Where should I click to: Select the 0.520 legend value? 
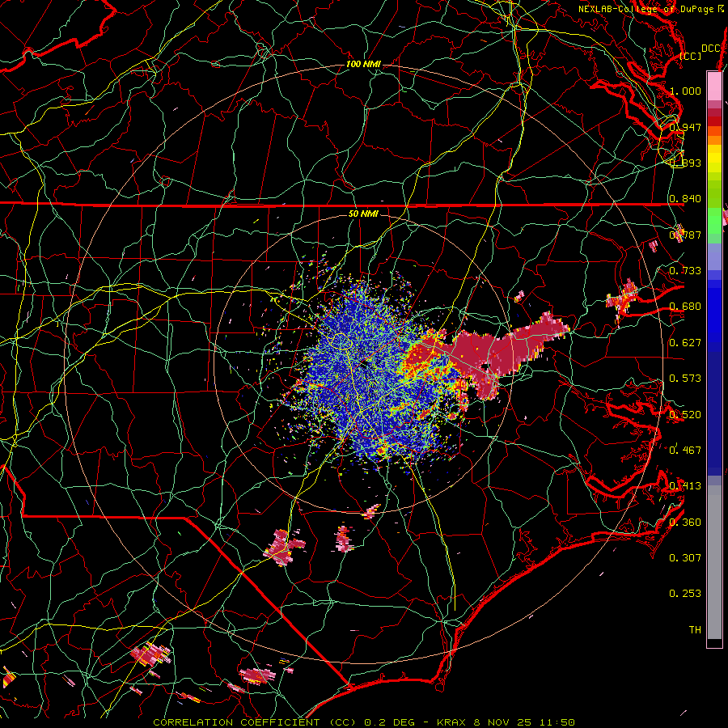(x=685, y=414)
